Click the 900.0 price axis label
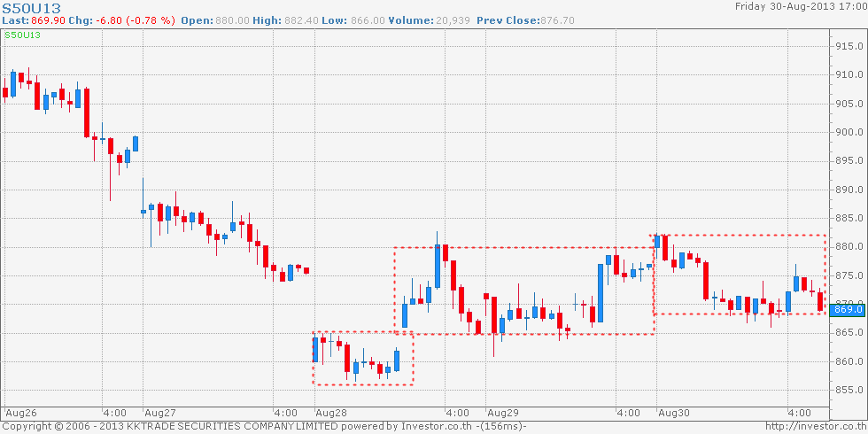Screen dimensions: 868x434 point(849,132)
